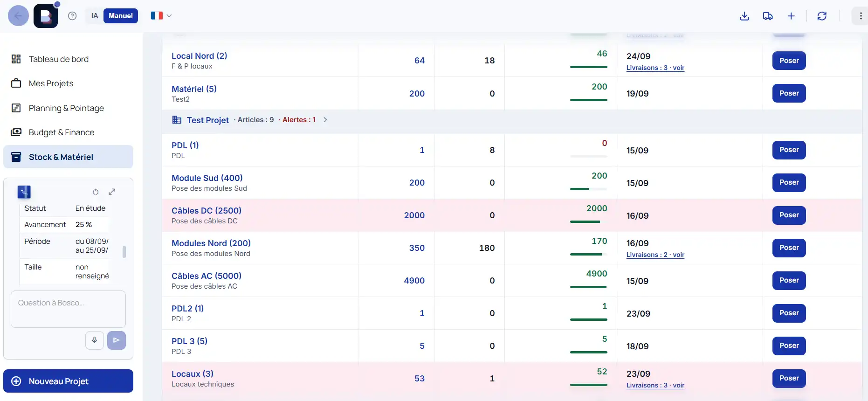Focus the Question à Bosco input field
Viewport: 868px width, 401px height.
point(68,309)
